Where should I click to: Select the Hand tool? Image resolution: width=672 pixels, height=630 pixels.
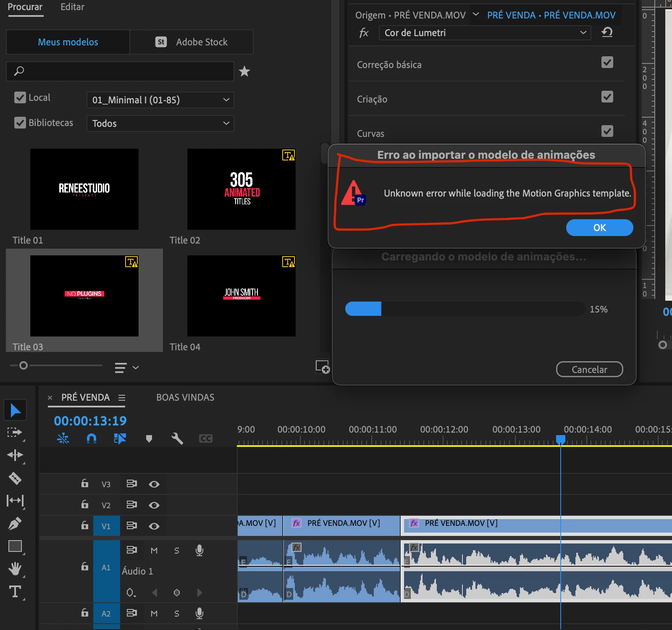[x=15, y=569]
